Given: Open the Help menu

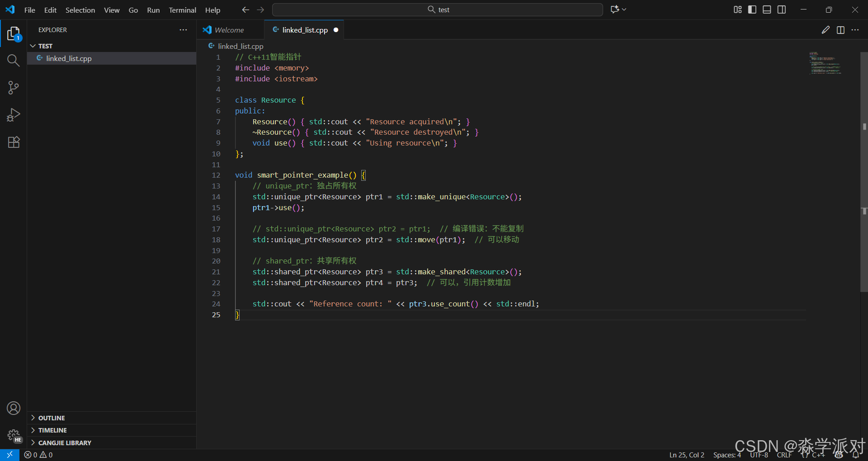Looking at the screenshot, I should click(x=212, y=10).
